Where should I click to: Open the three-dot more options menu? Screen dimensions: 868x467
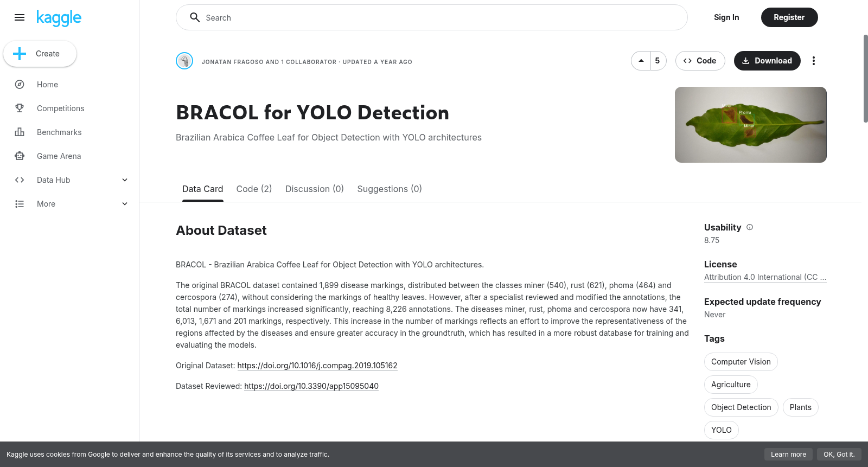click(x=813, y=61)
